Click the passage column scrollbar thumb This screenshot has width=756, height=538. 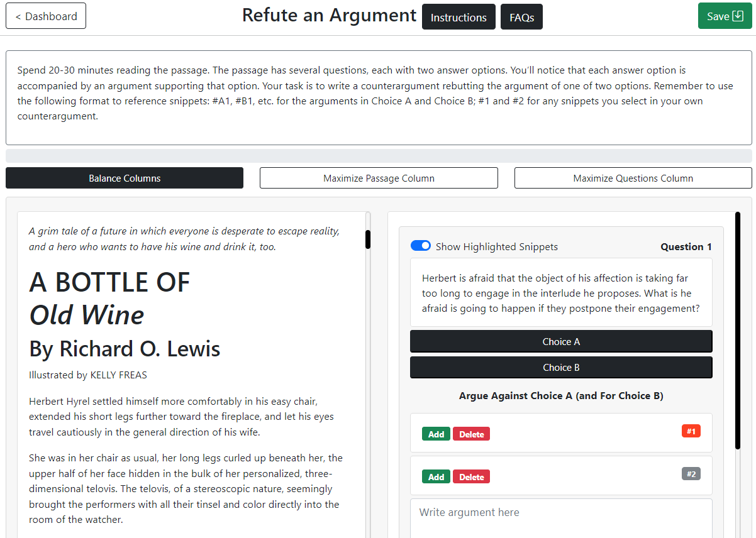tap(368, 239)
